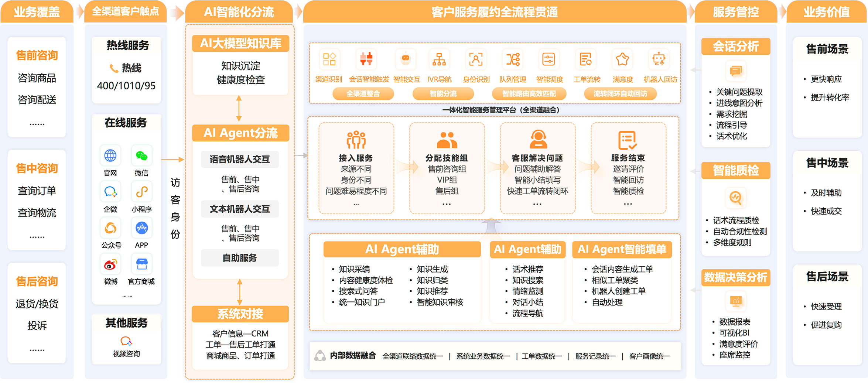Select the 机器人回访 robot icon
868x383 pixels.
659,59
